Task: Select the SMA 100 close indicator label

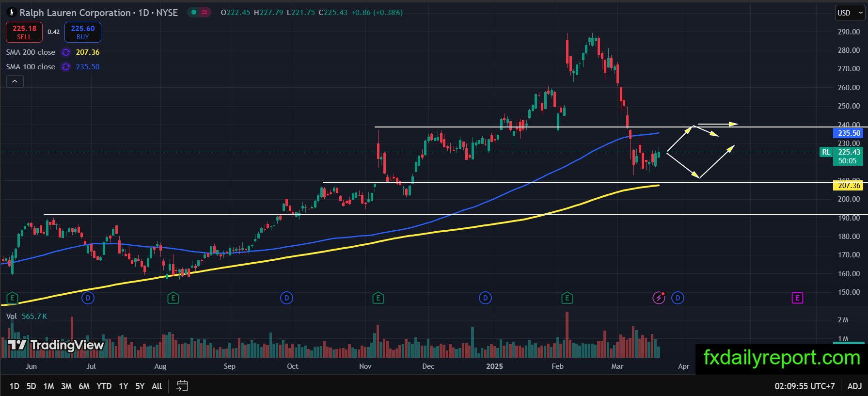Action: tap(31, 67)
